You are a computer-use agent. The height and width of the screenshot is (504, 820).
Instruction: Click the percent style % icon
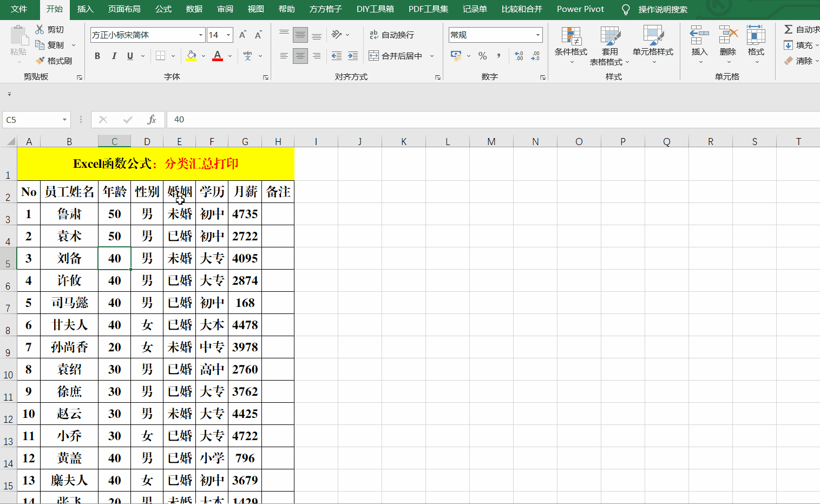coord(482,56)
